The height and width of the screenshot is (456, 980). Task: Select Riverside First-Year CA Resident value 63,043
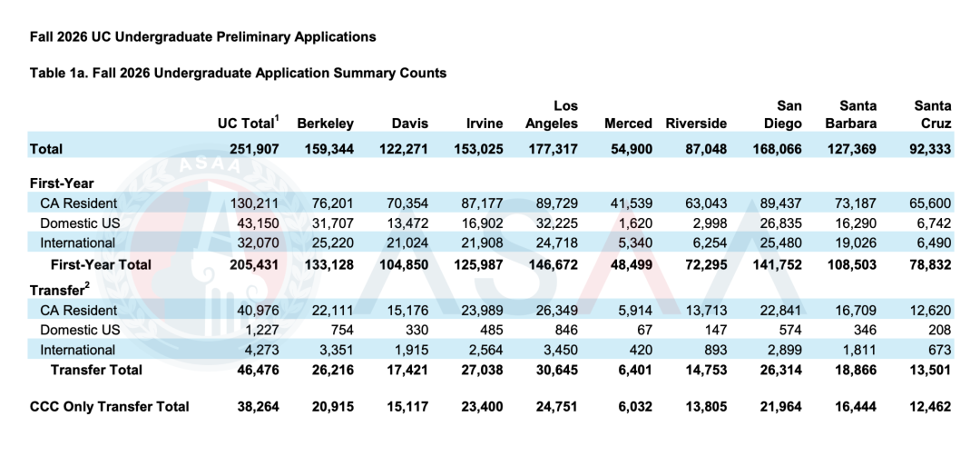(705, 203)
